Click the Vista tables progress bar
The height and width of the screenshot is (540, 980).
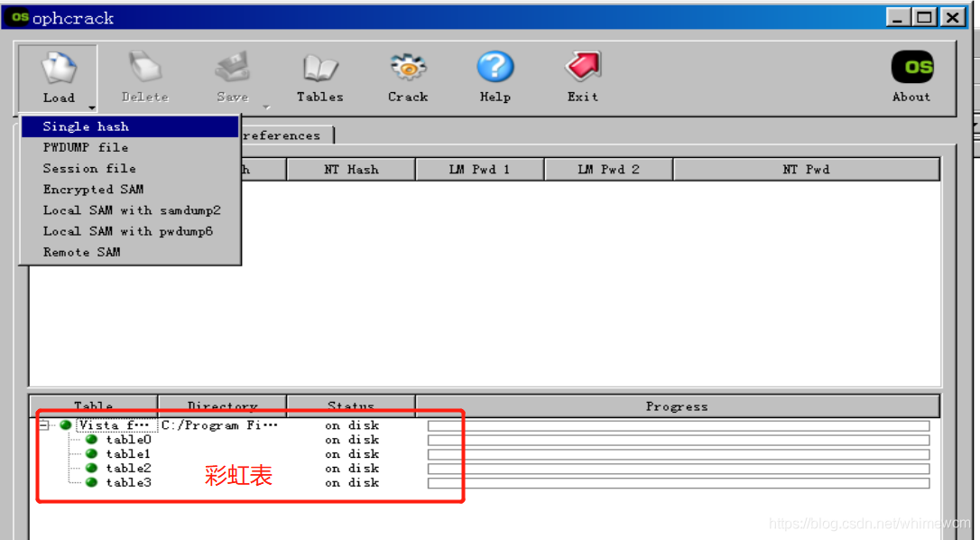pyautogui.click(x=679, y=426)
